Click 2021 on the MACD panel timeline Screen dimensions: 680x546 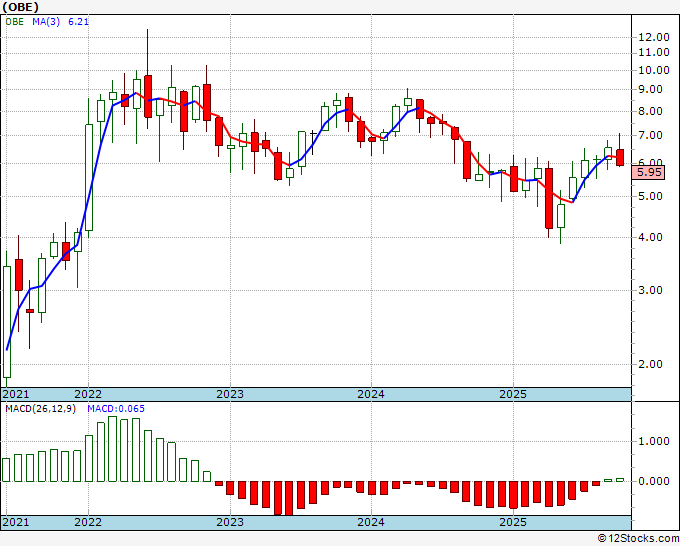16,522
